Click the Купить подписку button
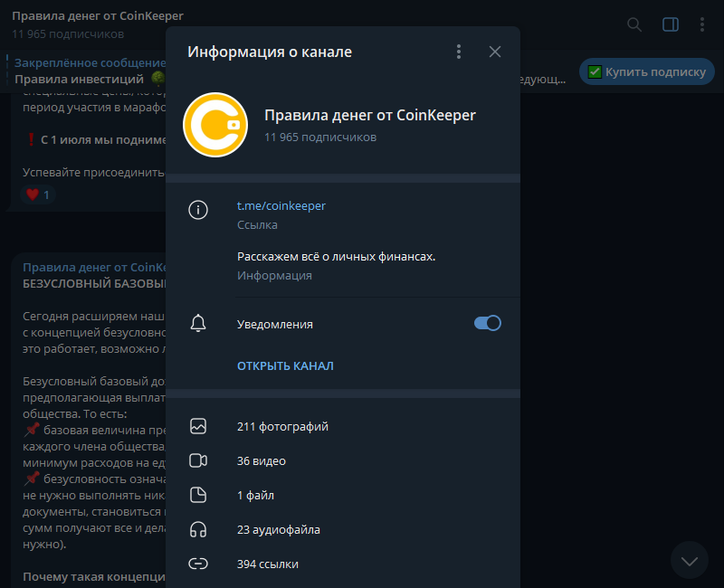The width and height of the screenshot is (724, 588). (646, 71)
